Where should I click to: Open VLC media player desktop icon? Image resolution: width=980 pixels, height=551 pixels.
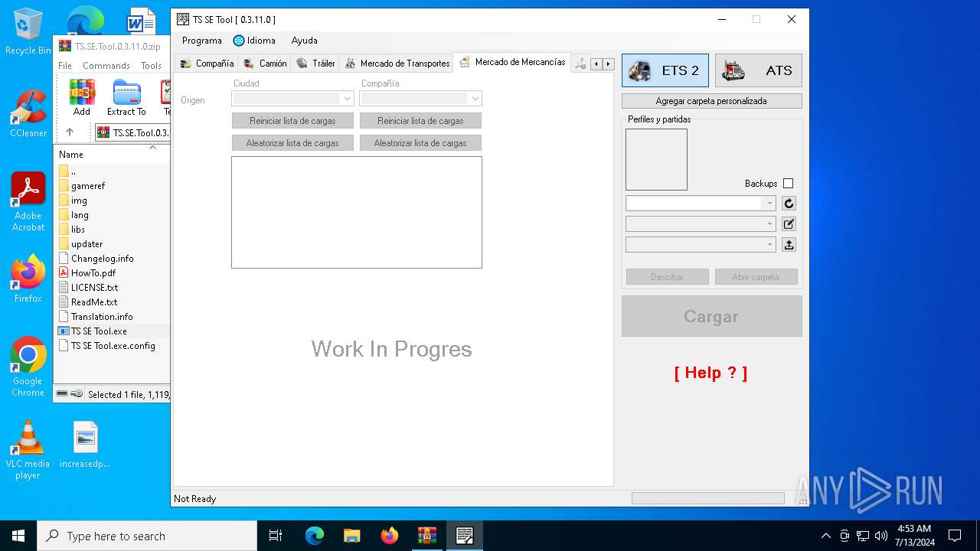[28, 450]
